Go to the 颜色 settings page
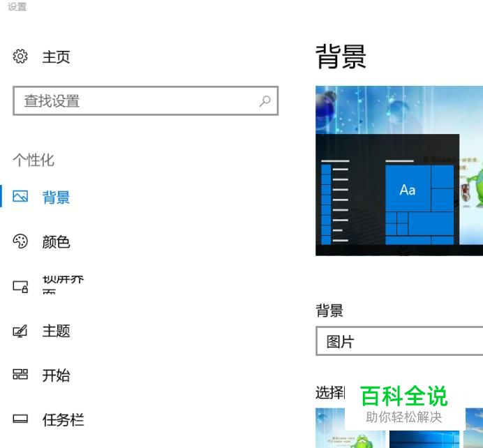The width and height of the screenshot is (483, 448). [56, 242]
